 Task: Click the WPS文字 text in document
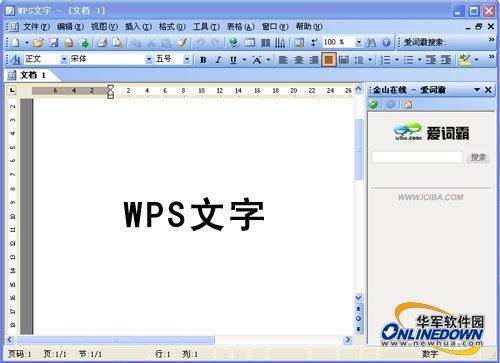pos(194,214)
